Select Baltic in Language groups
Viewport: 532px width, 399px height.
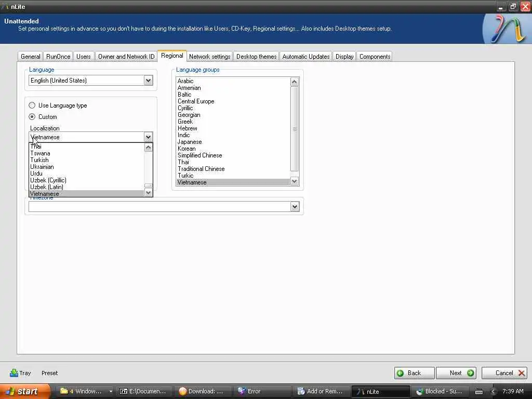tap(233, 95)
